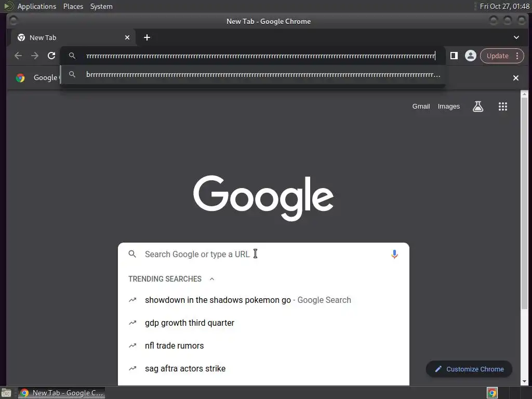This screenshot has width=532, height=399.
Task: Select the New Tab tab
Action: [74, 37]
